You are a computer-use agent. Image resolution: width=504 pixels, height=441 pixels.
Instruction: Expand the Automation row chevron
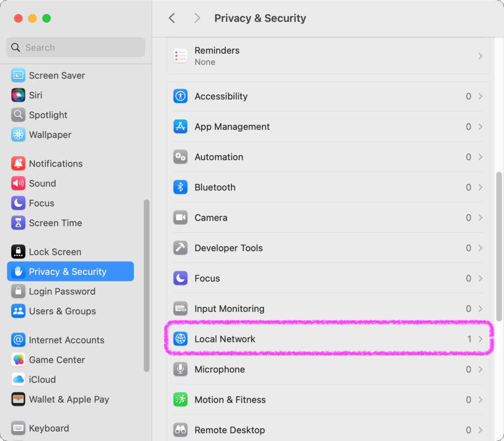pos(480,157)
